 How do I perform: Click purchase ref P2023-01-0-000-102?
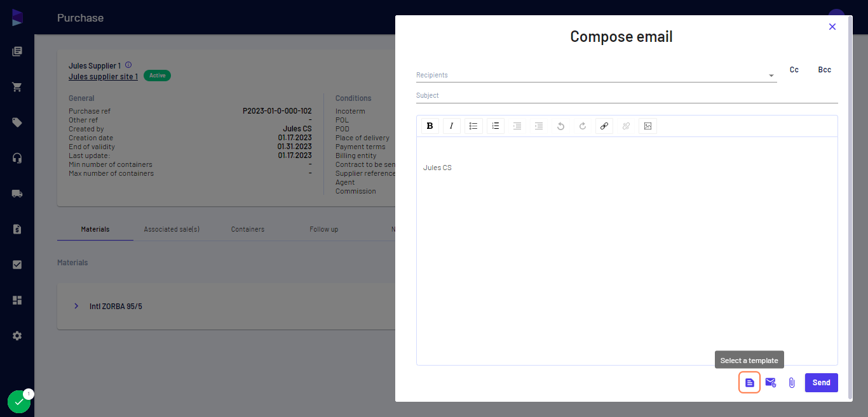(x=277, y=111)
